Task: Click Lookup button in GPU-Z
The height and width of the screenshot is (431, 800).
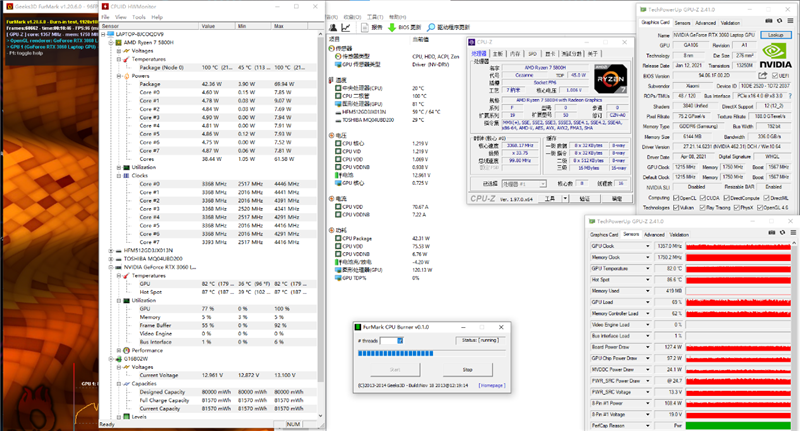Action: pos(776,35)
